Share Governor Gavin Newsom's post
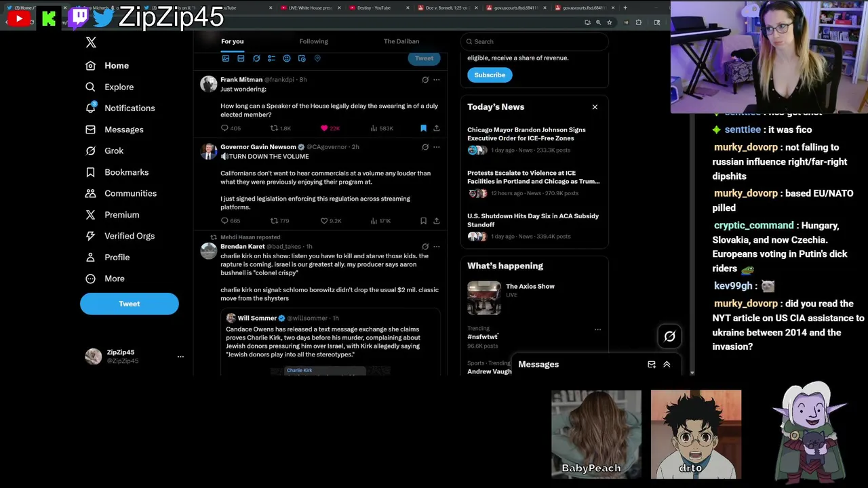The width and height of the screenshot is (868, 488). [437, 221]
